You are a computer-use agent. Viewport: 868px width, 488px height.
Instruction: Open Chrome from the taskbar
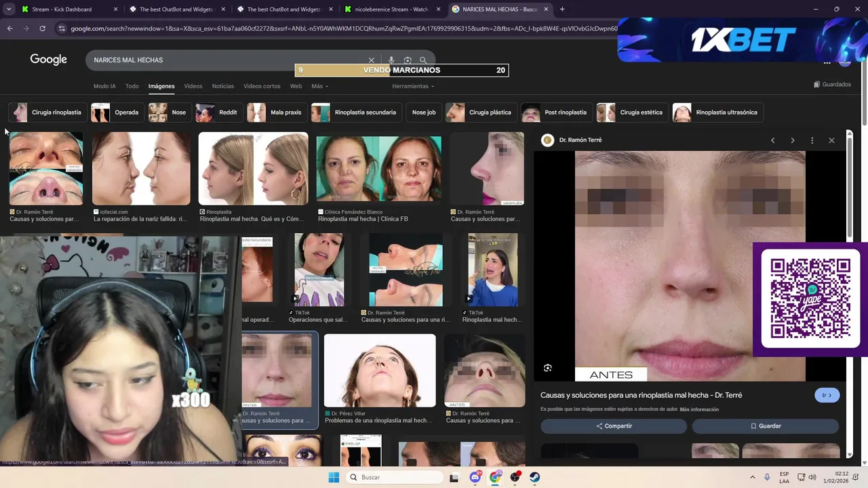495,477
